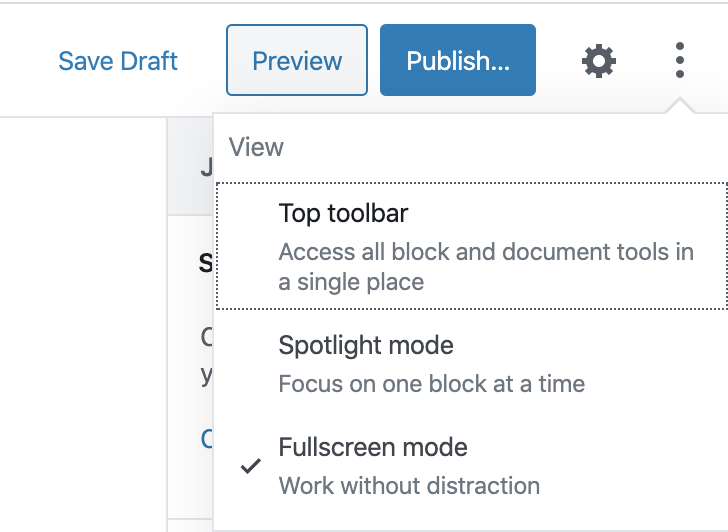
Task: Turn on Spotlight mode
Action: [365, 346]
